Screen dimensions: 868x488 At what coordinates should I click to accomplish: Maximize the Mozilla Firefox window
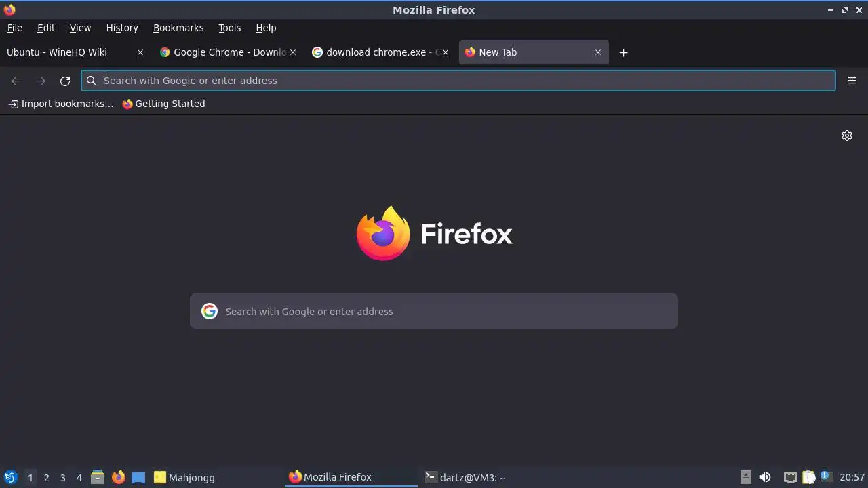845,10
